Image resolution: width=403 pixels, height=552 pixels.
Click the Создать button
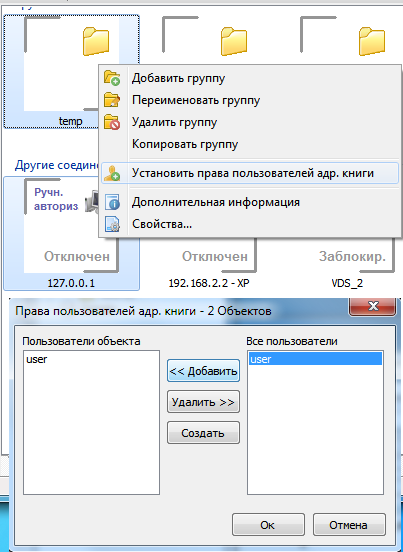(x=203, y=433)
